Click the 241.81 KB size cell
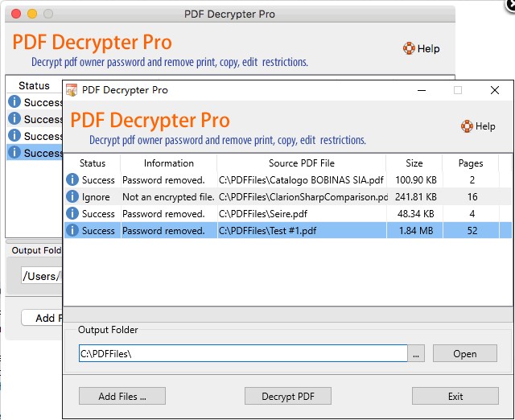Screen dimensions: 515x420 coord(416,196)
